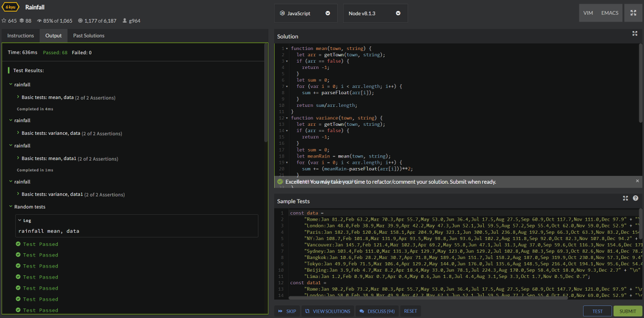Viewport: 644px width, 318px height.
Task: Open the Node v8.1.3 version dropdown
Action: [x=375, y=13]
